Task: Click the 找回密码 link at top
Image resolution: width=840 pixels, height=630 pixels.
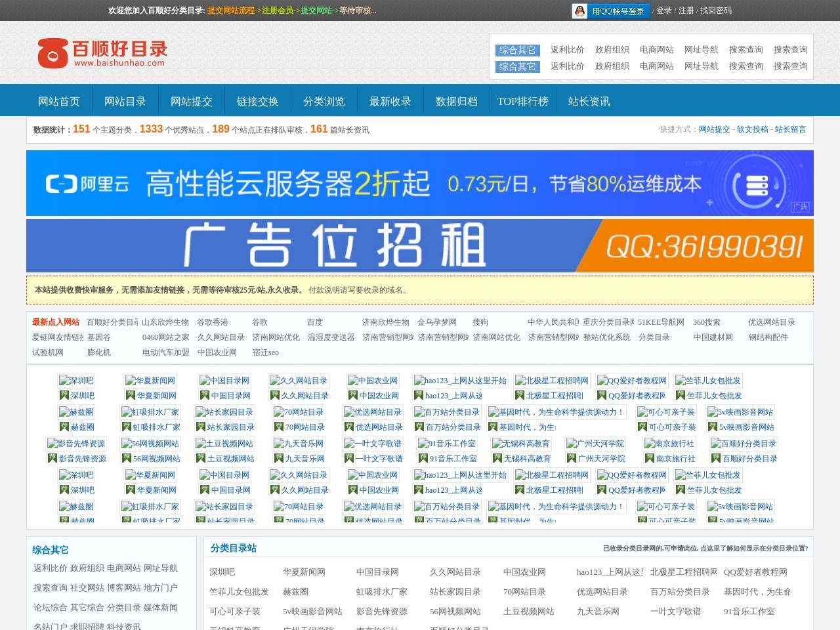Action: [x=715, y=10]
